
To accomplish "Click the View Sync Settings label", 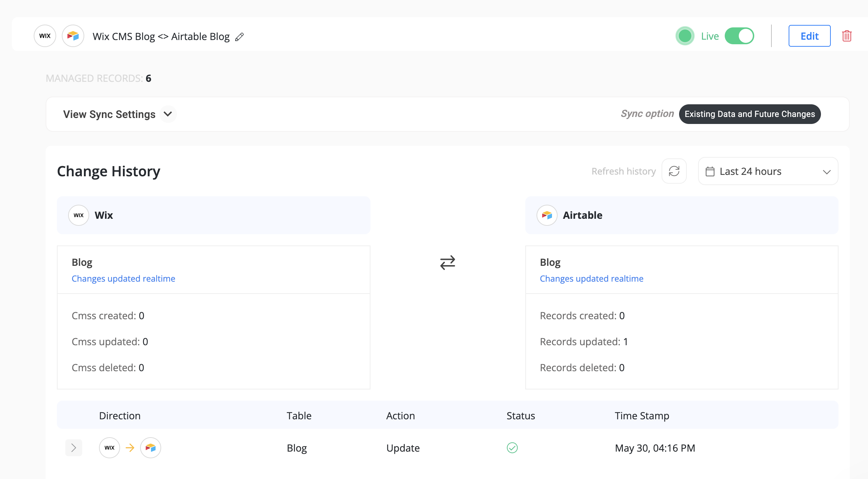I will coord(109,114).
